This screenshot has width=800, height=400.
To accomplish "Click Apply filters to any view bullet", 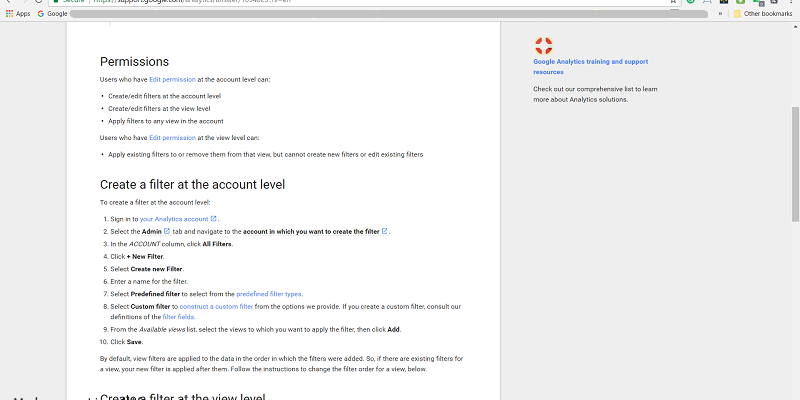I will coord(166,121).
